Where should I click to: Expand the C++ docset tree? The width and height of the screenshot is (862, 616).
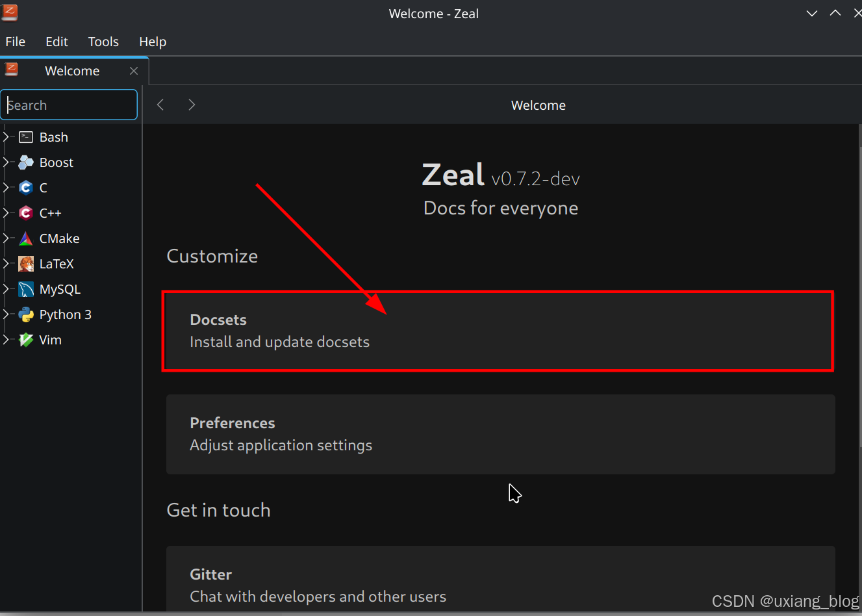[6, 213]
